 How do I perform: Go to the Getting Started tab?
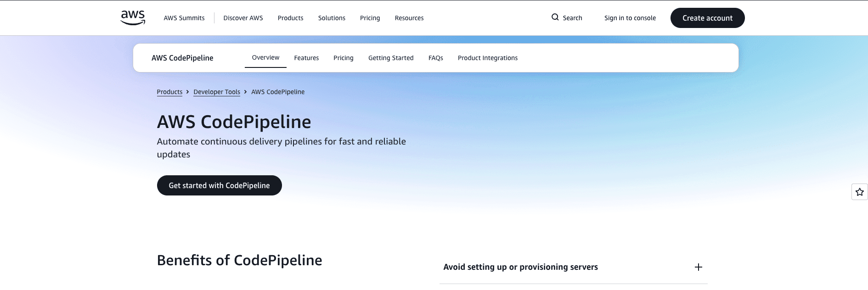click(x=391, y=58)
